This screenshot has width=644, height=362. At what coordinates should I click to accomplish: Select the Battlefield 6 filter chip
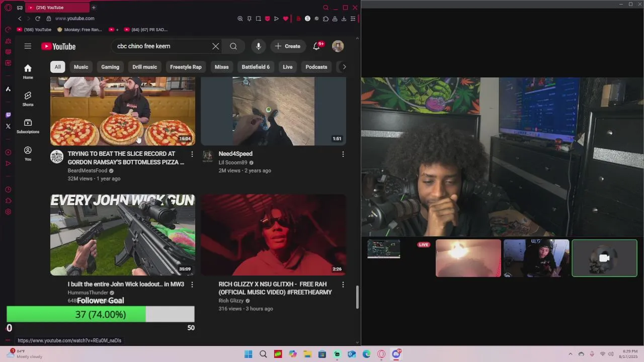point(256,67)
